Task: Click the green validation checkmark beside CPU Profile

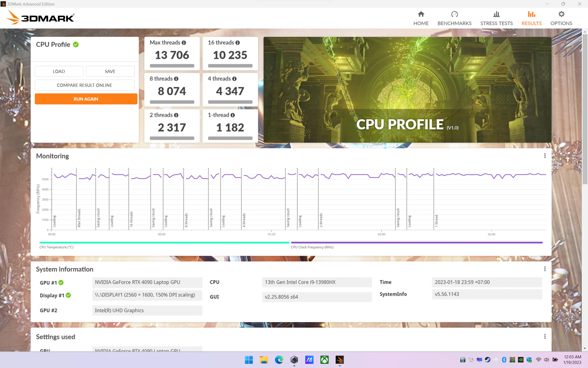Action: pyautogui.click(x=76, y=45)
